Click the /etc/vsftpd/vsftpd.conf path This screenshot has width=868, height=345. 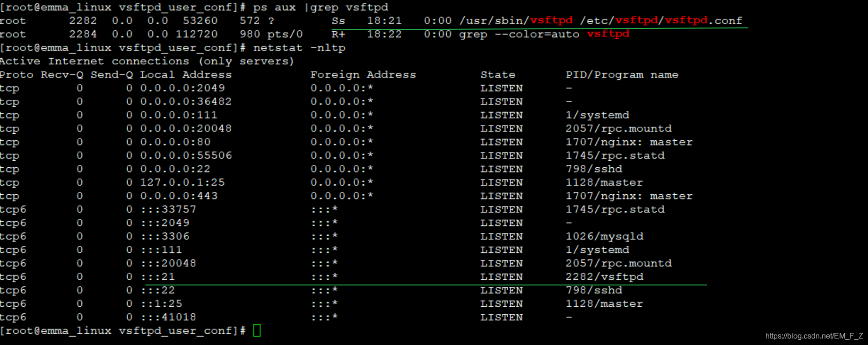click(661, 21)
